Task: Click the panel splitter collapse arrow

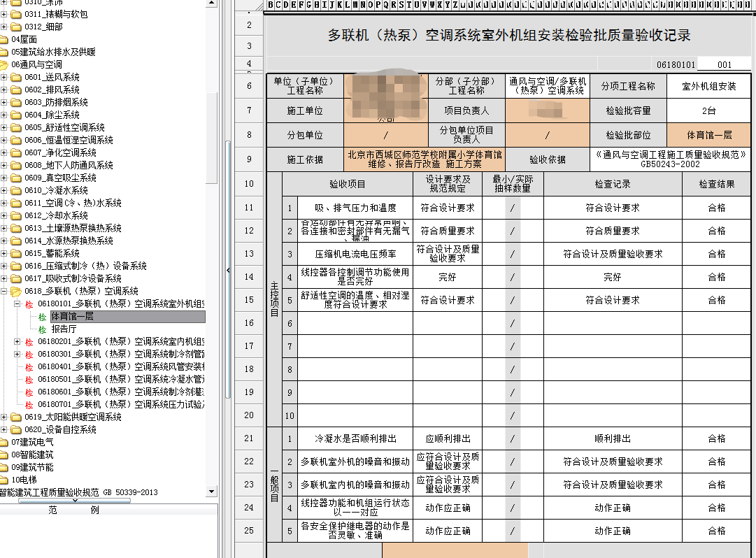Action: pos(228,271)
